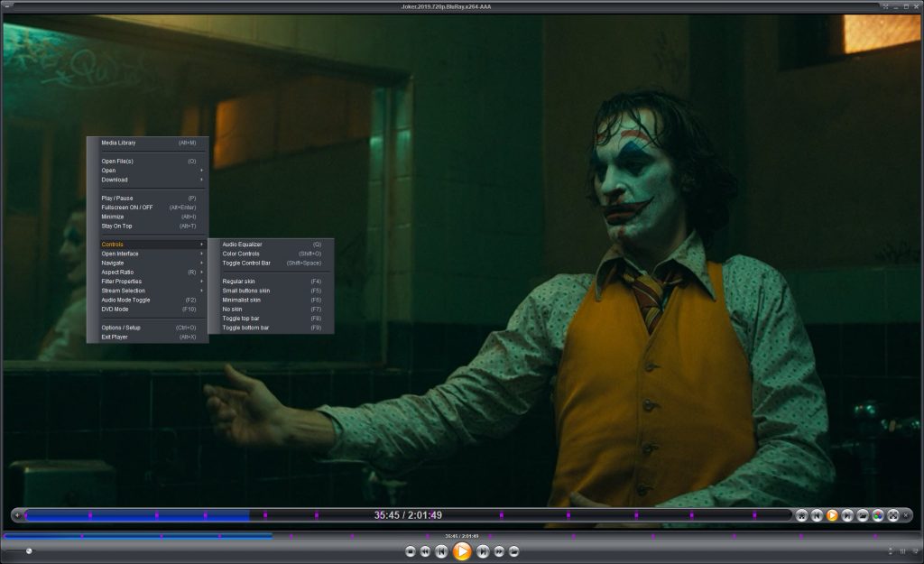
Task: Click the volume slider knob at bottom left
Action: point(29,551)
